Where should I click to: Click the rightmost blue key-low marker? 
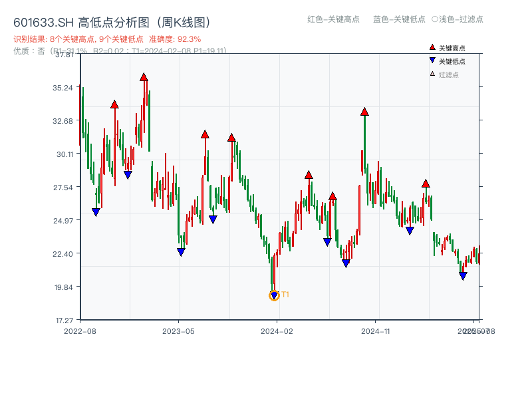coord(463,274)
